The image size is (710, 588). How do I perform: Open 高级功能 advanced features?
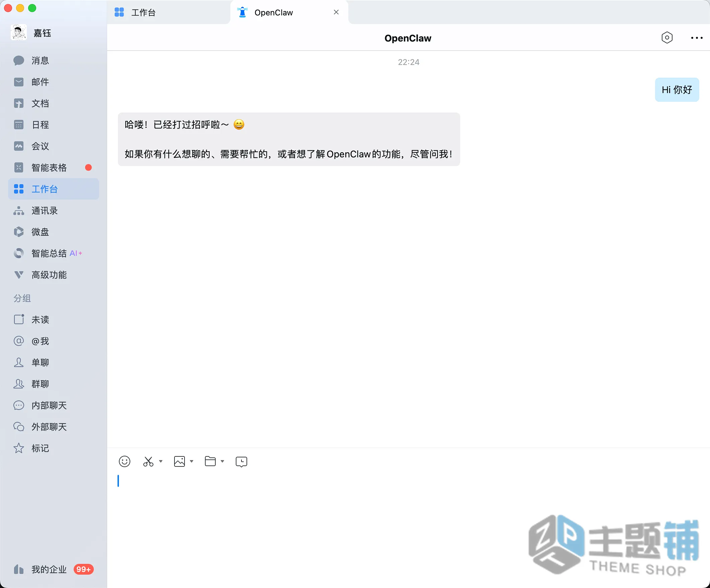click(54, 275)
